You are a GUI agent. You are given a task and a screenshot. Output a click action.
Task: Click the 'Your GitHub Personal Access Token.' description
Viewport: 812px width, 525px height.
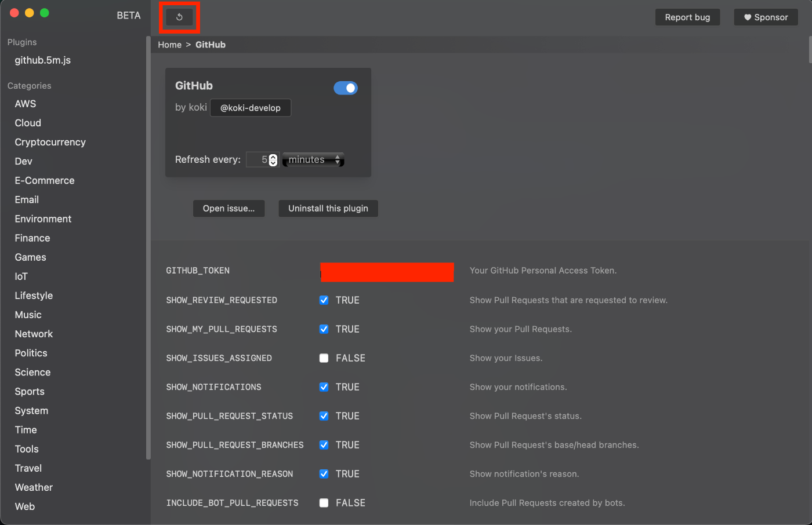(x=543, y=271)
